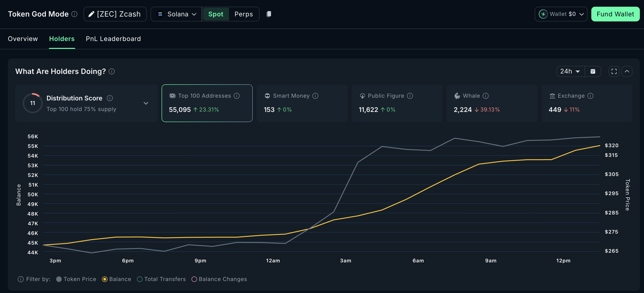Expand the Distribution Score chevron

[x=146, y=103]
